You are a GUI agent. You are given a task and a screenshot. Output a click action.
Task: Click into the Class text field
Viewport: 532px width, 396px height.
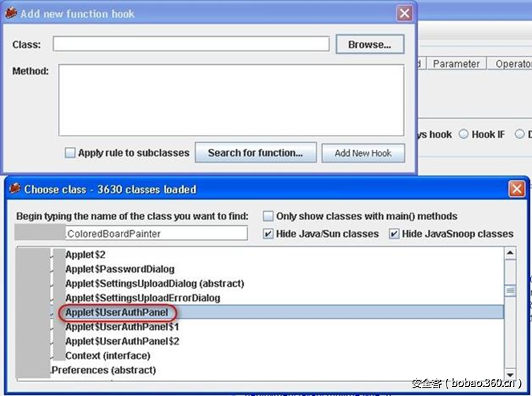[x=191, y=44]
